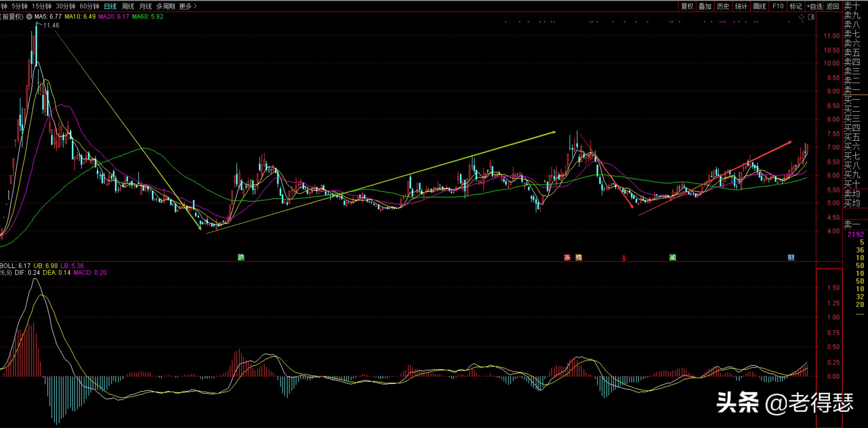Click the 11.46 peak price label

click(x=51, y=25)
